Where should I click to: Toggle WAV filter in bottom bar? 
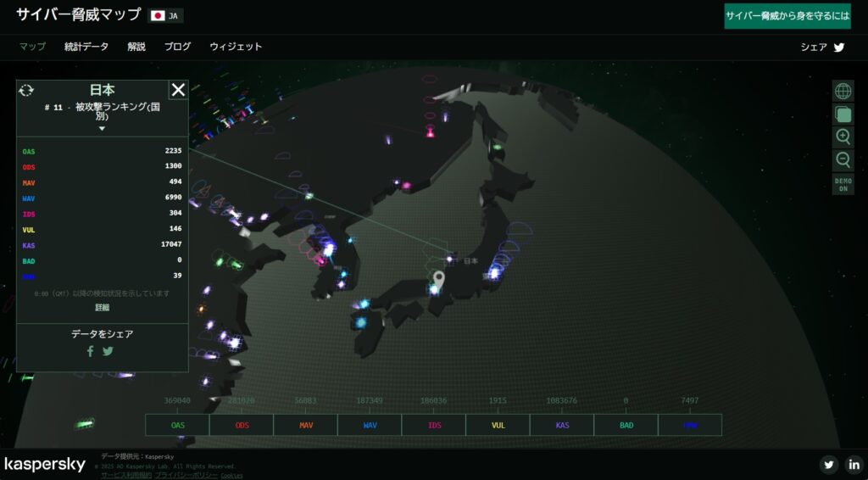[x=370, y=425]
